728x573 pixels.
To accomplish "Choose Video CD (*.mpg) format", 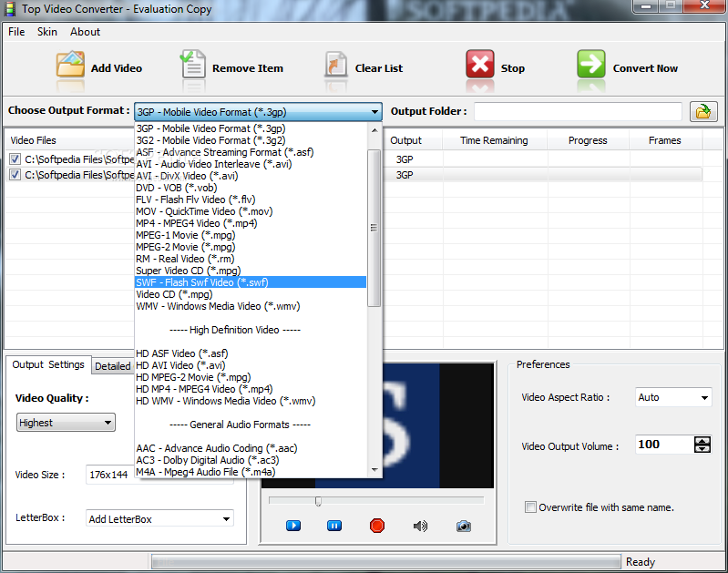I will [251, 294].
